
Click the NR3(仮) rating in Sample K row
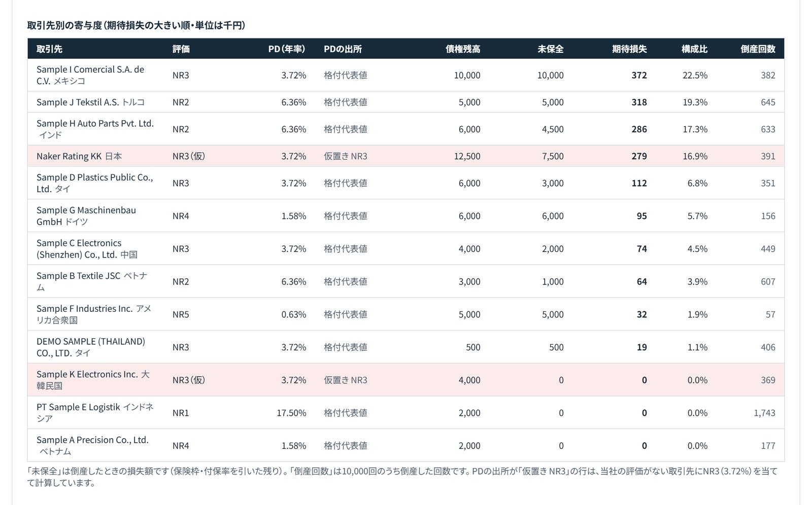tap(189, 380)
